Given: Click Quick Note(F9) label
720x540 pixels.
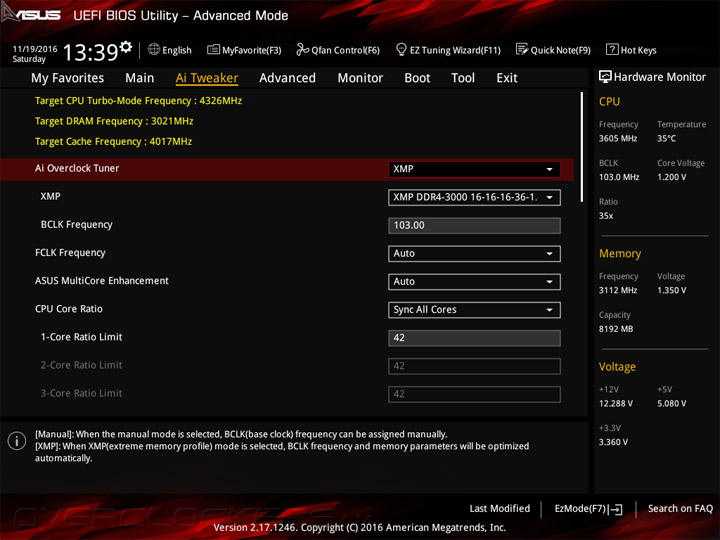Looking at the screenshot, I should pos(561,50).
